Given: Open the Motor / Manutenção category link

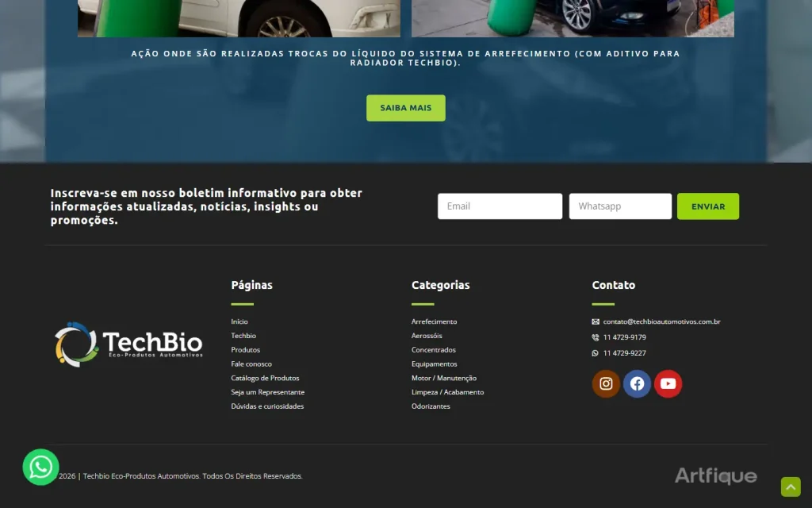Looking at the screenshot, I should (x=444, y=378).
